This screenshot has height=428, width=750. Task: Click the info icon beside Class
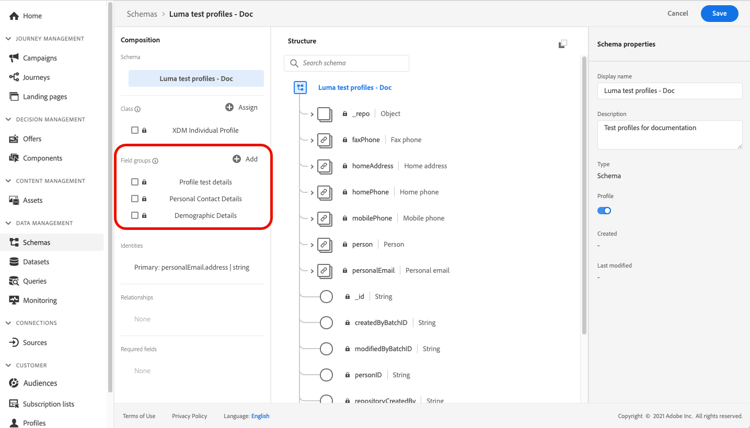pyautogui.click(x=137, y=109)
